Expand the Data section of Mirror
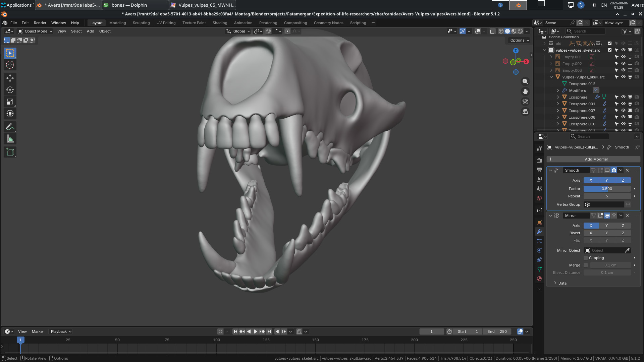Viewport: 644px width, 362px height. click(562, 283)
